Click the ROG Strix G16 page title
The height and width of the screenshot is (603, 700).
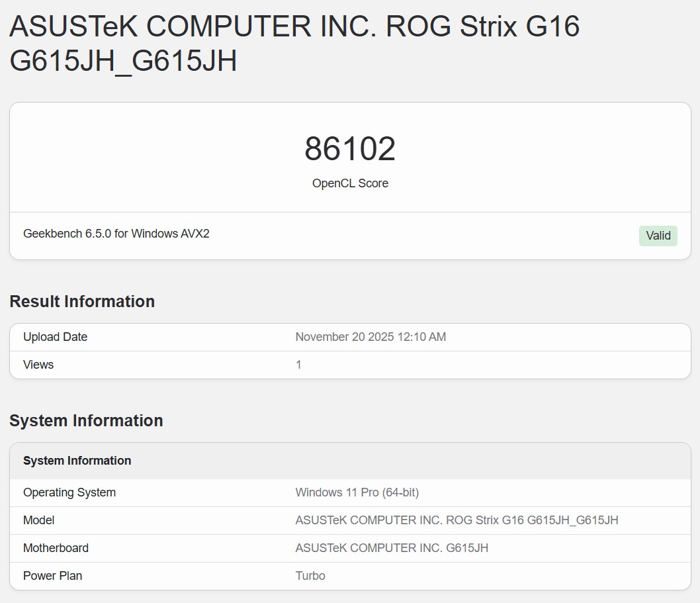(294, 44)
